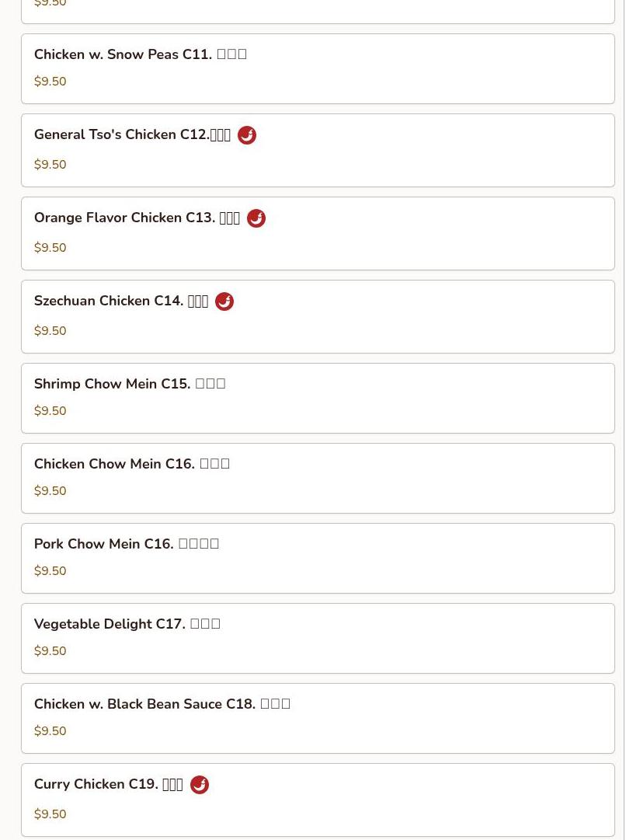This screenshot has width=640, height=840.
Task: Click the $9.50 price under Vegetable Delight
Action: click(x=50, y=651)
